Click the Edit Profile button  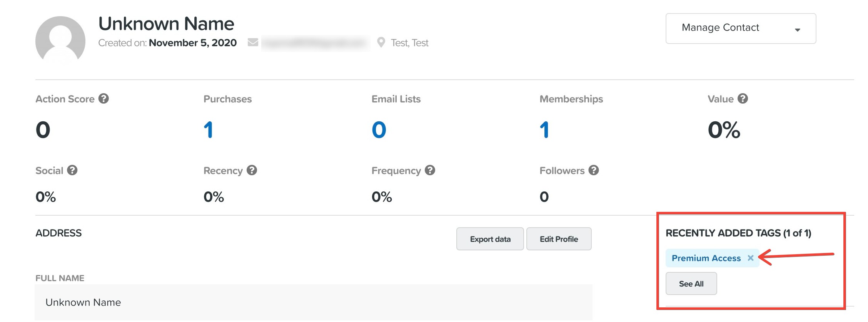pos(559,239)
